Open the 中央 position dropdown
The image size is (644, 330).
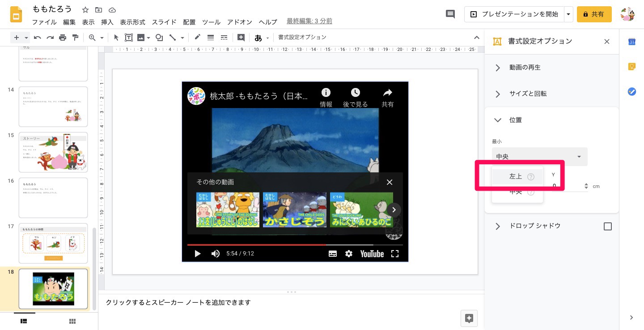pos(539,157)
